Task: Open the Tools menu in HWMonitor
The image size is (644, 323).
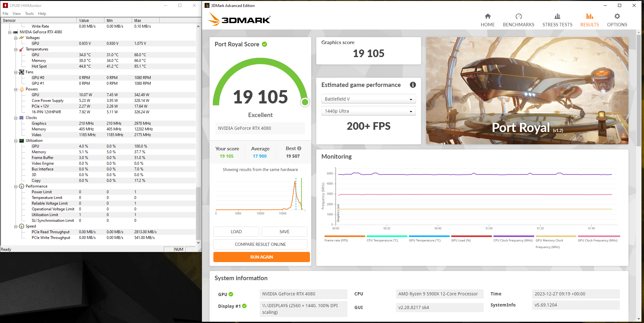Action: [30, 14]
